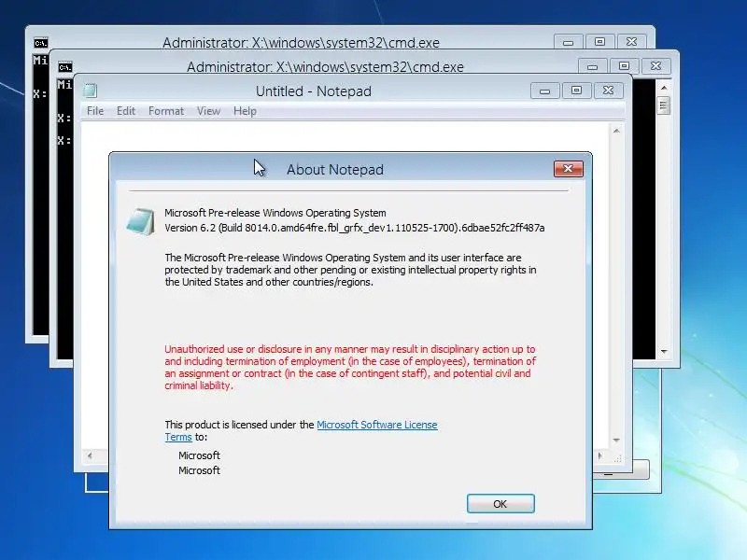Click the front cmd.exe window system icon

click(65, 67)
